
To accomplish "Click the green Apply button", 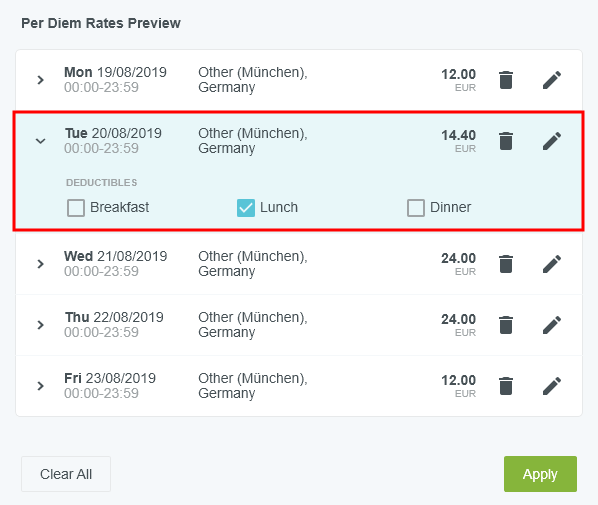I will tap(540, 474).
